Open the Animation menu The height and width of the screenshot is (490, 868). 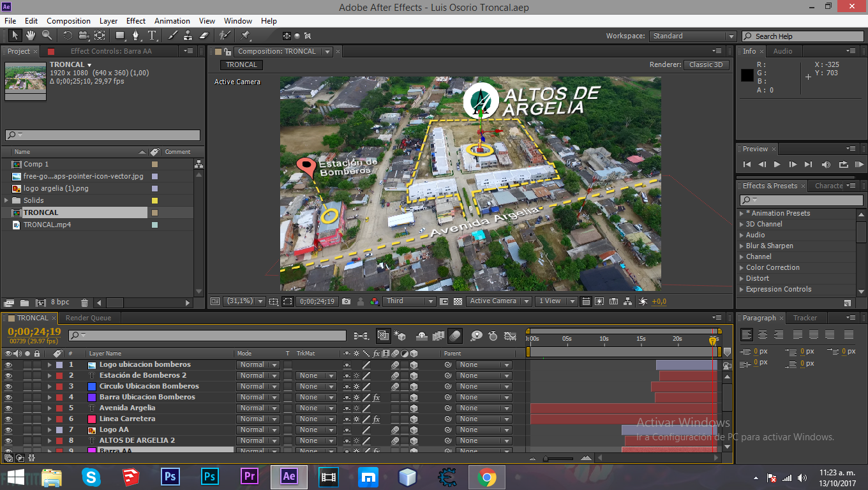172,21
